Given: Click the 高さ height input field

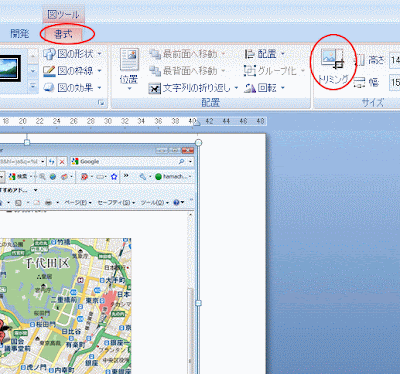Looking at the screenshot, I should point(395,60).
